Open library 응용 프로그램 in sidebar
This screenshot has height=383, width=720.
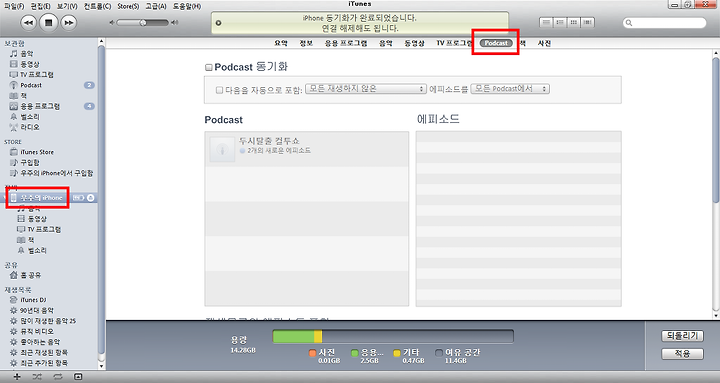[x=40, y=106]
